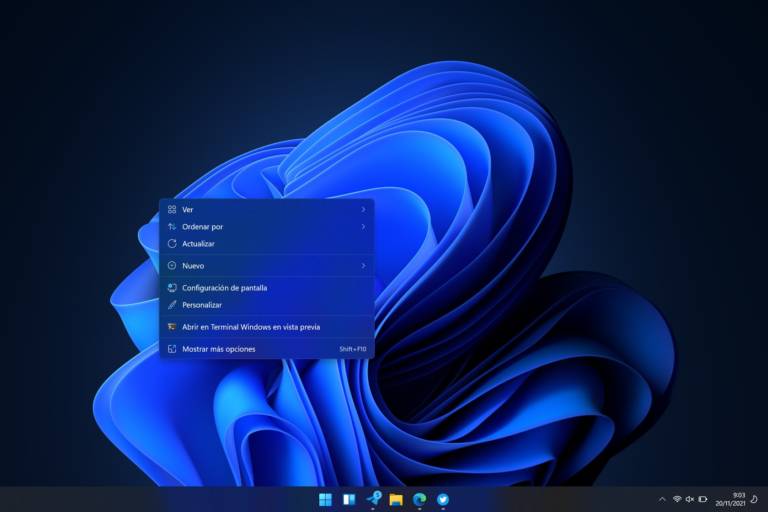This screenshot has width=768, height=512.
Task: Click the chevron arrow beside Ver
Action: [x=363, y=210]
